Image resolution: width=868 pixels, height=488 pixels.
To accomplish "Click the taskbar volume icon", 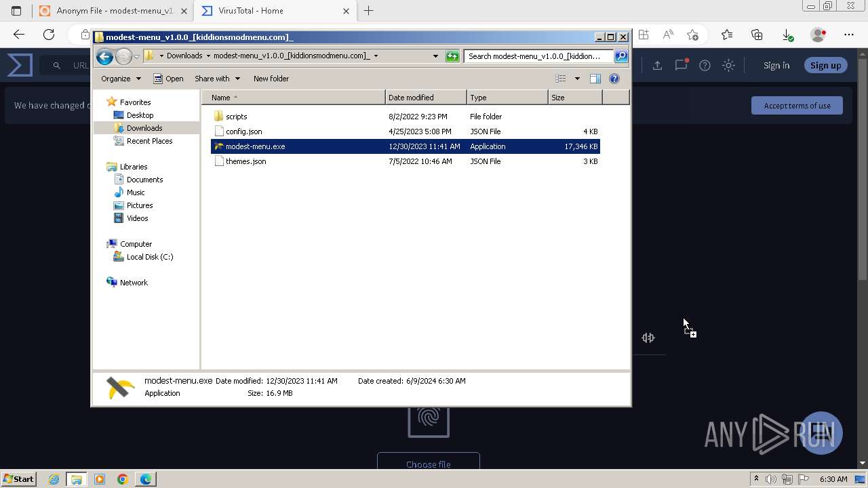I will click(771, 479).
